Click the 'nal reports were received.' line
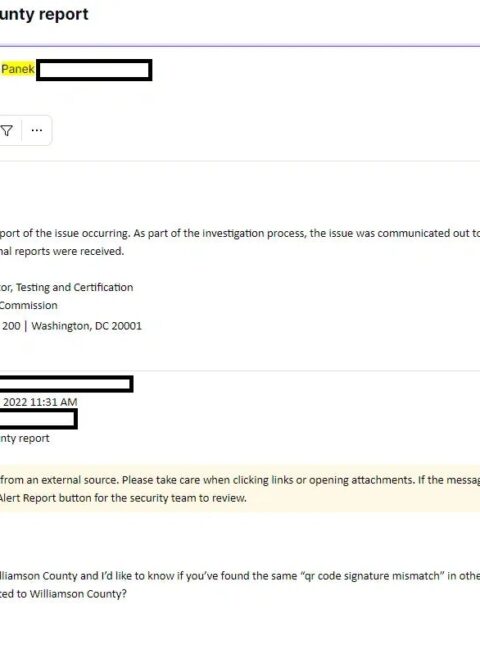This screenshot has width=480, height=650. [x=62, y=251]
